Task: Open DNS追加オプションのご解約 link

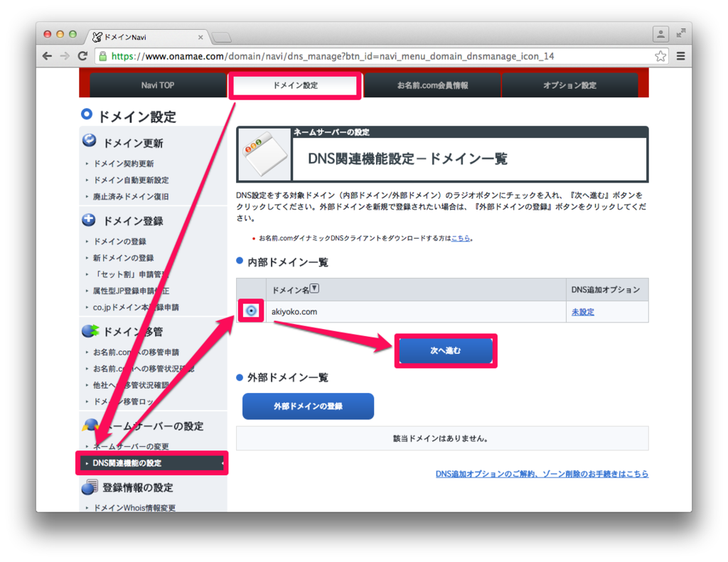Action: click(542, 474)
